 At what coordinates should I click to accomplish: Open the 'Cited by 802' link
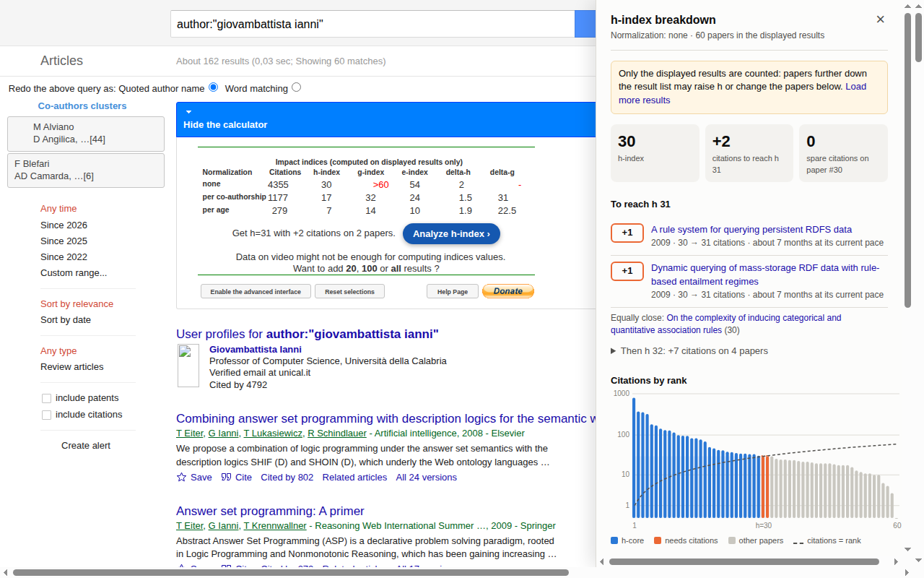[x=287, y=478]
